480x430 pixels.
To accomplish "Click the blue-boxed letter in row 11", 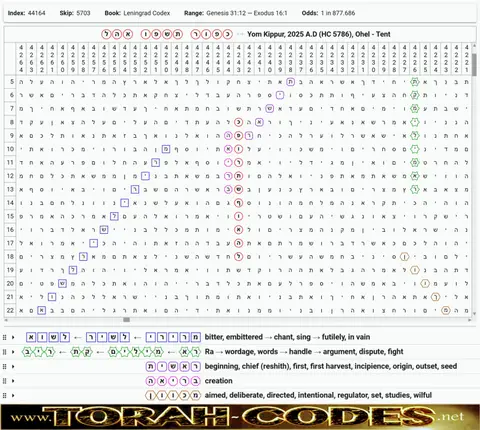I will coord(156,163).
